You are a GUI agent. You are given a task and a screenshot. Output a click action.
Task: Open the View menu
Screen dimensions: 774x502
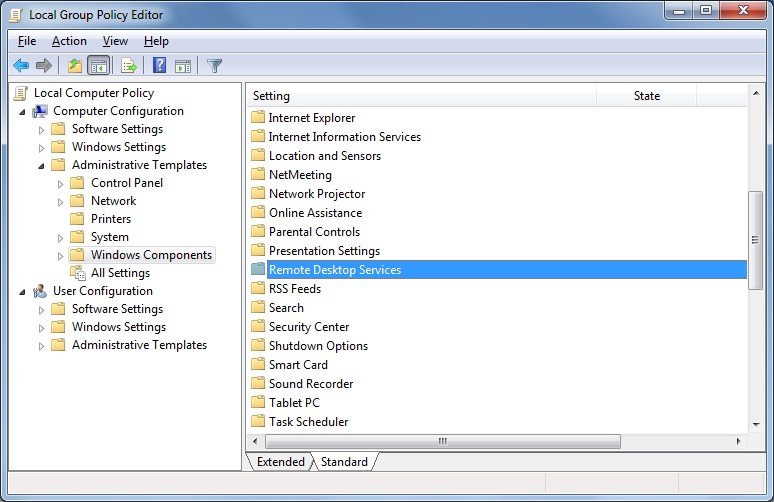pos(115,41)
